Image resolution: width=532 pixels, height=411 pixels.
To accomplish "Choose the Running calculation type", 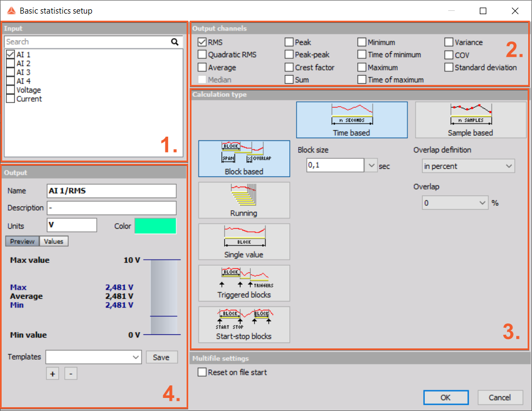I will [x=244, y=200].
